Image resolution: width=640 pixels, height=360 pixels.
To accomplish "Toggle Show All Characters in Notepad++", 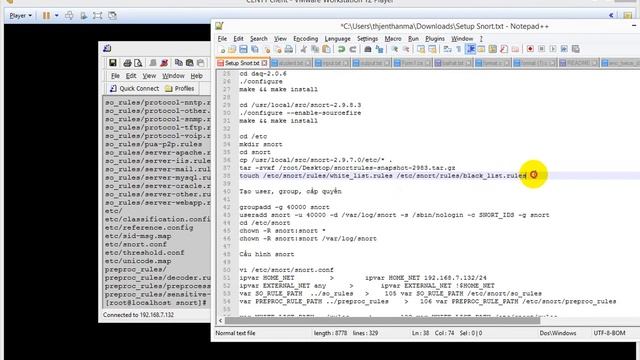I will coord(459,49).
